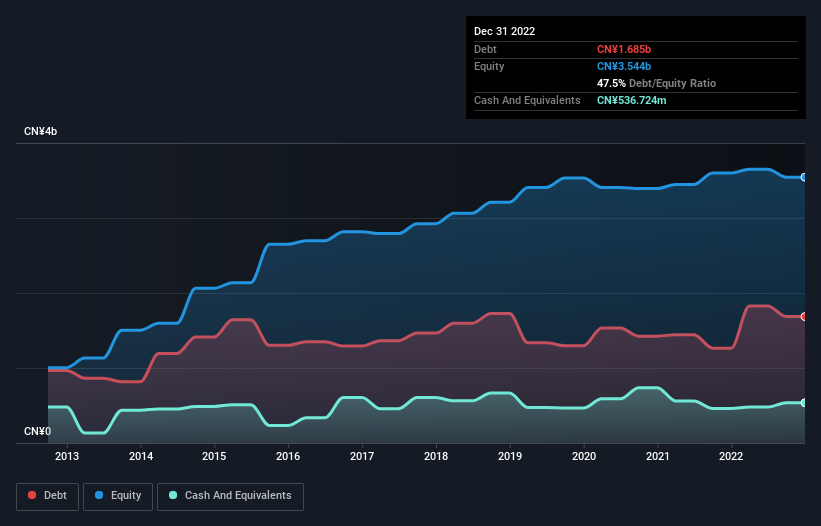Click the 2018 x-axis label
The height and width of the screenshot is (526, 821).
[436, 456]
